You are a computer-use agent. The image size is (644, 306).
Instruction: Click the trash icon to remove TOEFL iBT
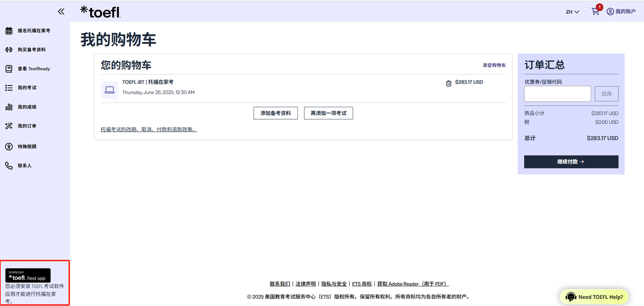[449, 84]
